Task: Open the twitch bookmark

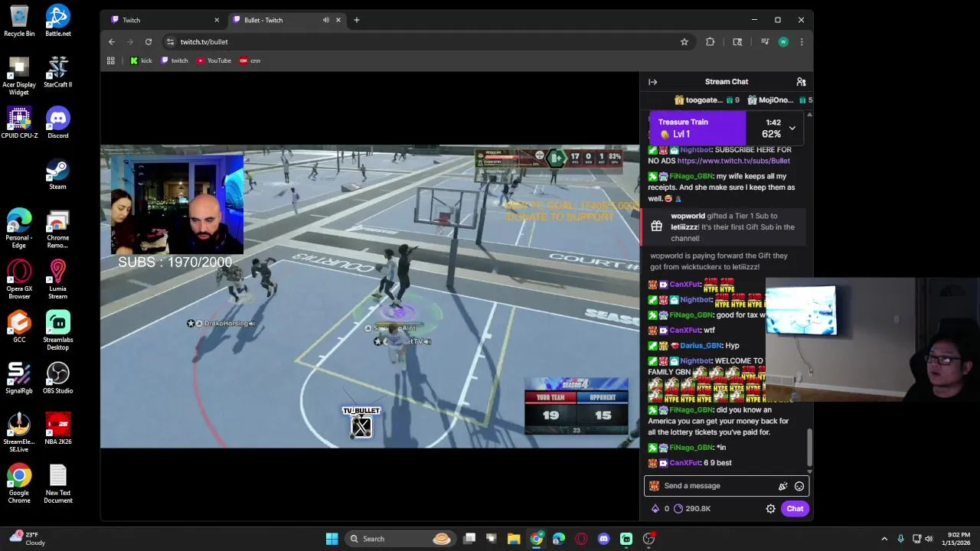Action: 175,60
